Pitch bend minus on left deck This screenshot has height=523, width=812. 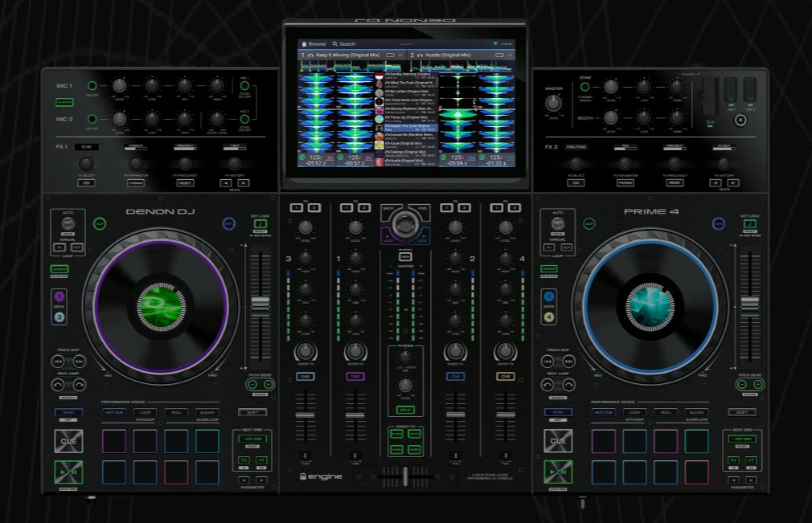tap(252, 384)
